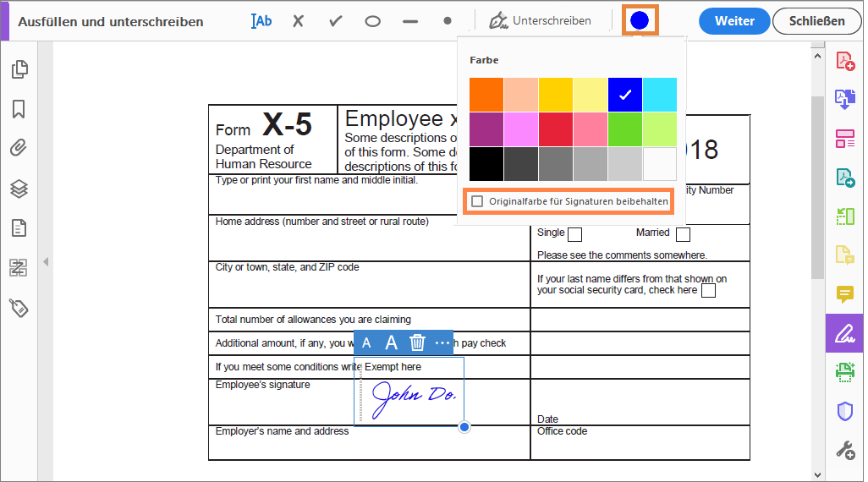The height and width of the screenshot is (482, 868).
Task: Click the Schließen button
Action: point(816,21)
